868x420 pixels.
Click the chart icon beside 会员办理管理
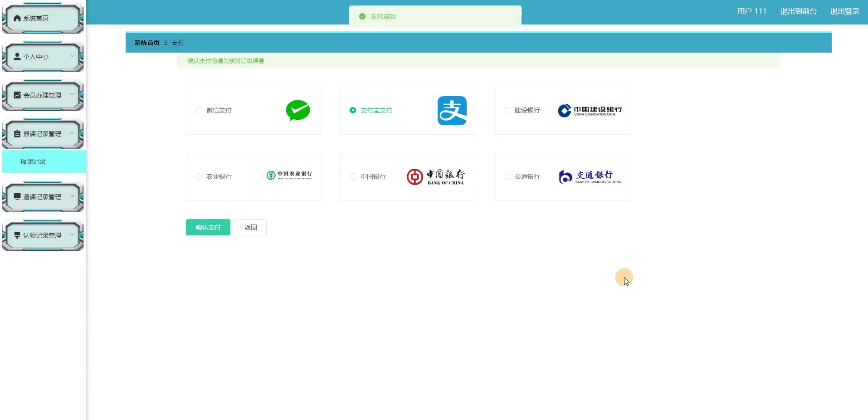point(17,95)
